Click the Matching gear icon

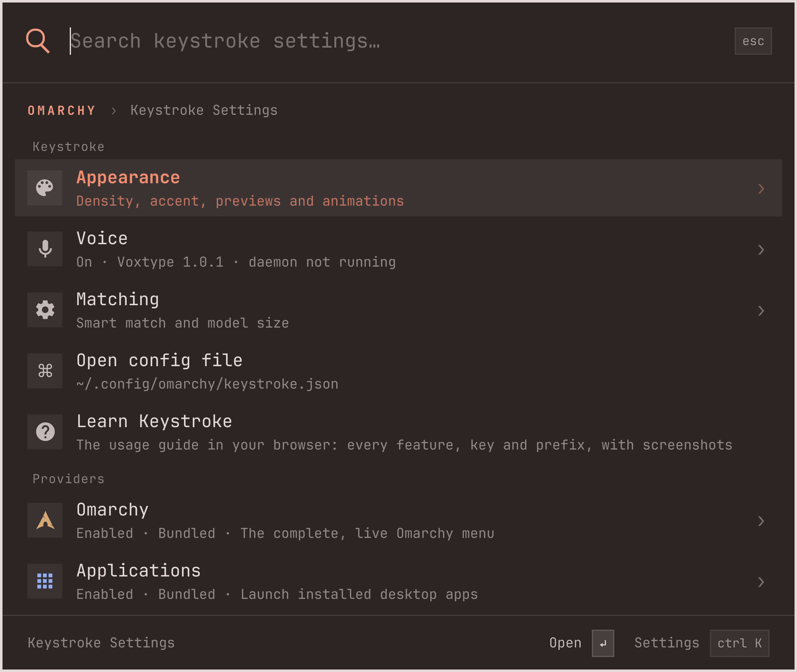coord(45,310)
